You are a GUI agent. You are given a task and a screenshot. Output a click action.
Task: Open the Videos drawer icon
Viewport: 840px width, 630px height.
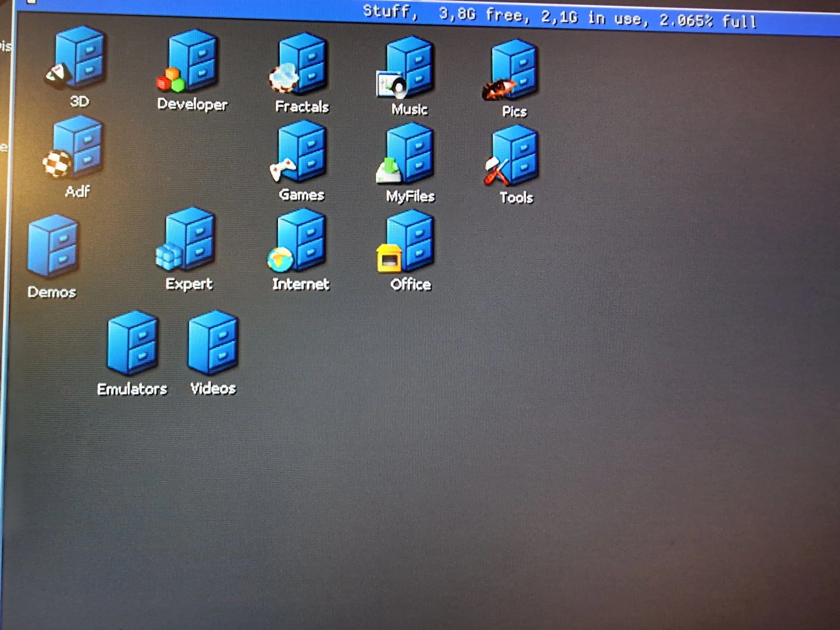[x=213, y=342]
